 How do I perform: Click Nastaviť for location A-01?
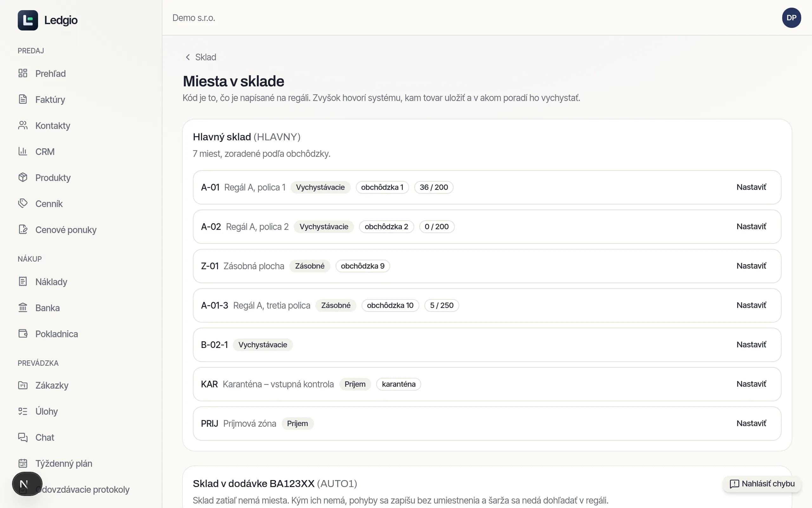751,187
